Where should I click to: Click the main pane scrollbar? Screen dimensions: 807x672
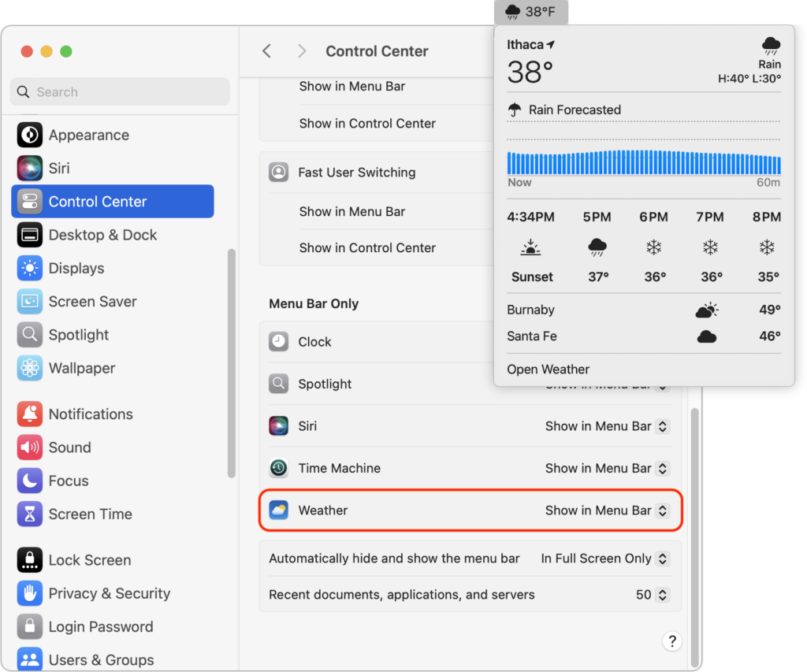coord(694,537)
